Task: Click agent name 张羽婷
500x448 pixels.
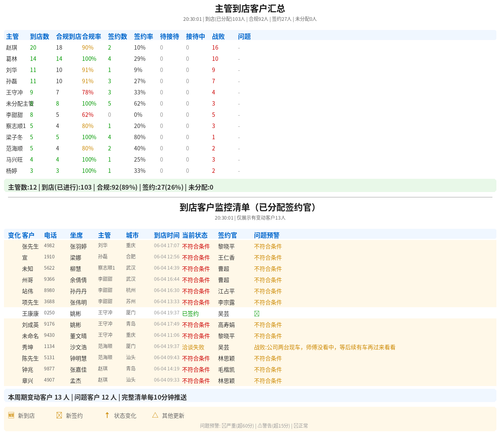Action: tap(78, 247)
